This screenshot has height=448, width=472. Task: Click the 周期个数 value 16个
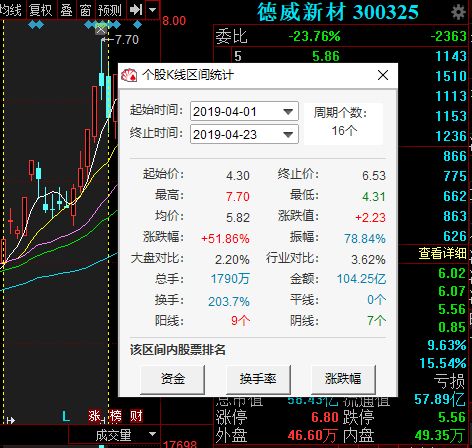344,130
